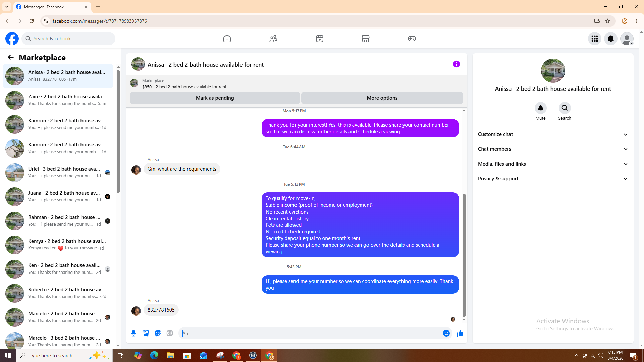Screen dimensions: 644x362
Task: Send a voice clip with microphone
Action: 133,333
